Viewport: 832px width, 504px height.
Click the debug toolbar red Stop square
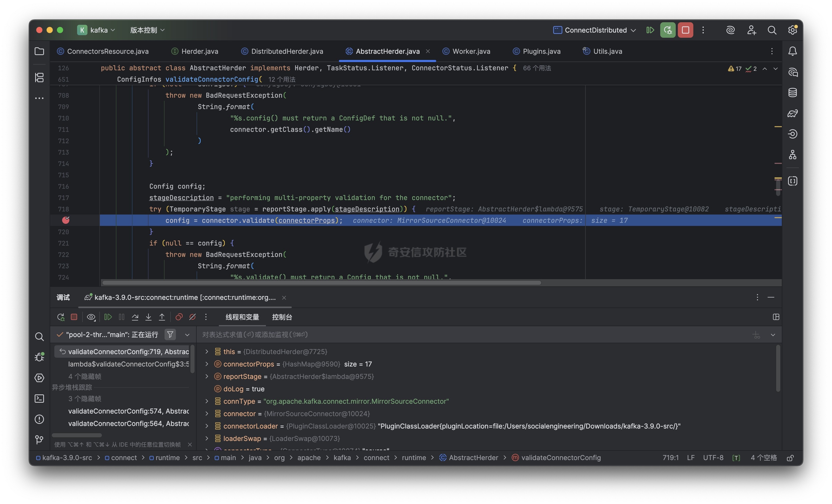(x=74, y=317)
